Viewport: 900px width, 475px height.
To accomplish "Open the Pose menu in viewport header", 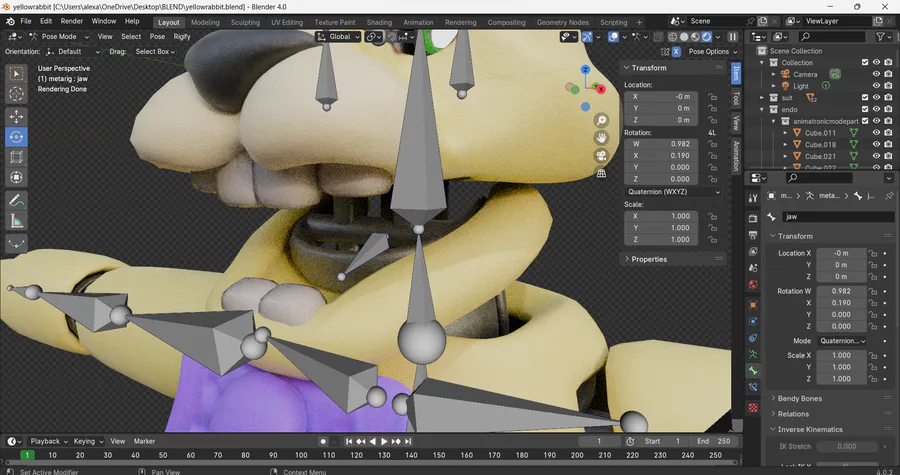I will click(x=157, y=37).
